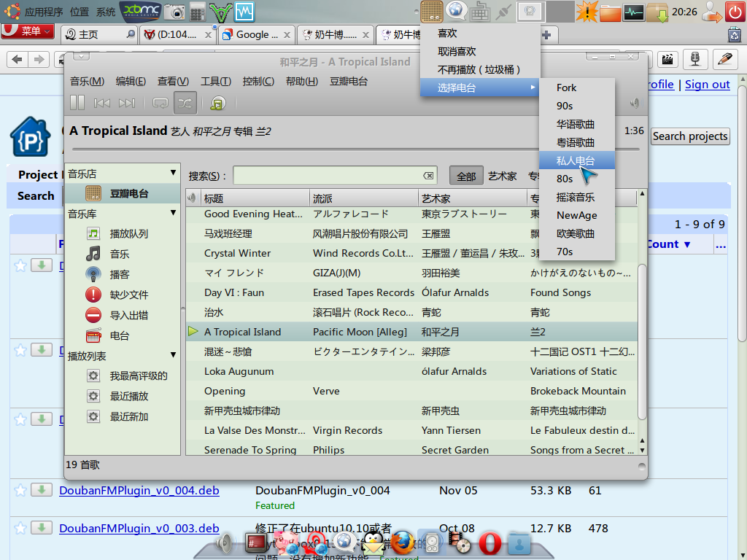Open the 播放队列 play queue
747x560 pixels.
click(x=128, y=233)
